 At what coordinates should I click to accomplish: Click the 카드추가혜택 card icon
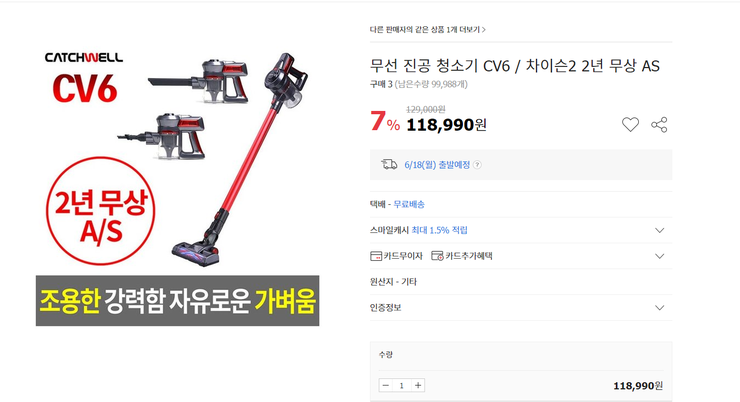click(x=437, y=256)
